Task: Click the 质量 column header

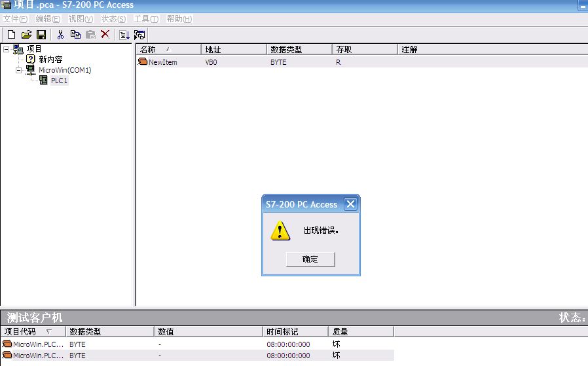Action: (x=361, y=331)
